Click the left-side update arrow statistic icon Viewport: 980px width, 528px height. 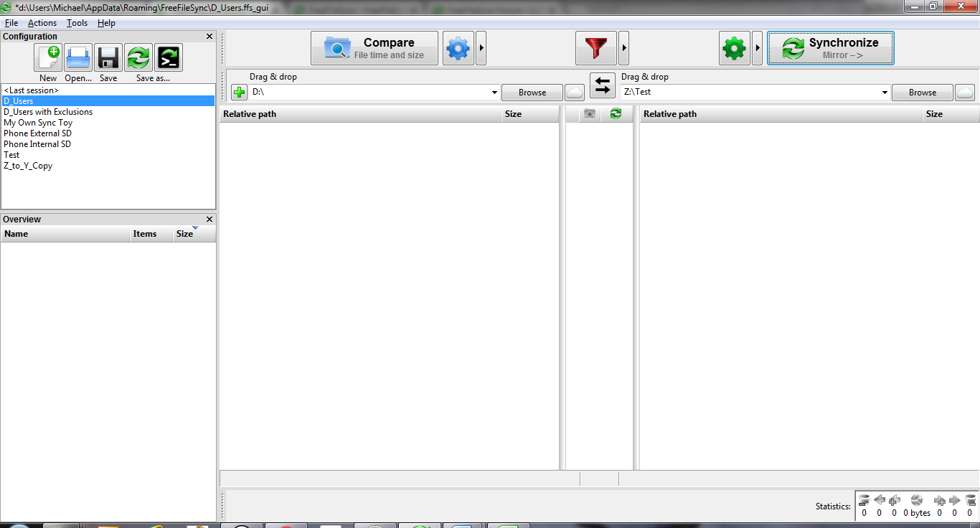point(880,500)
